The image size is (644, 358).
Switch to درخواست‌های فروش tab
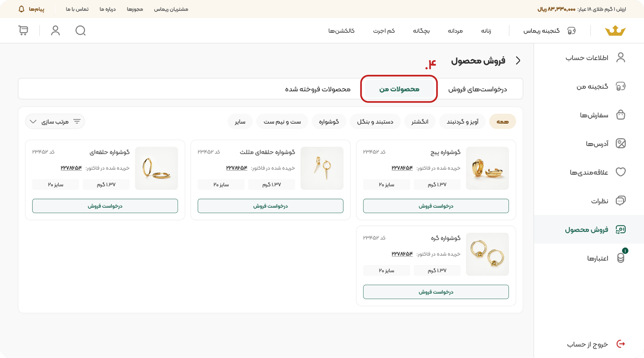477,89
